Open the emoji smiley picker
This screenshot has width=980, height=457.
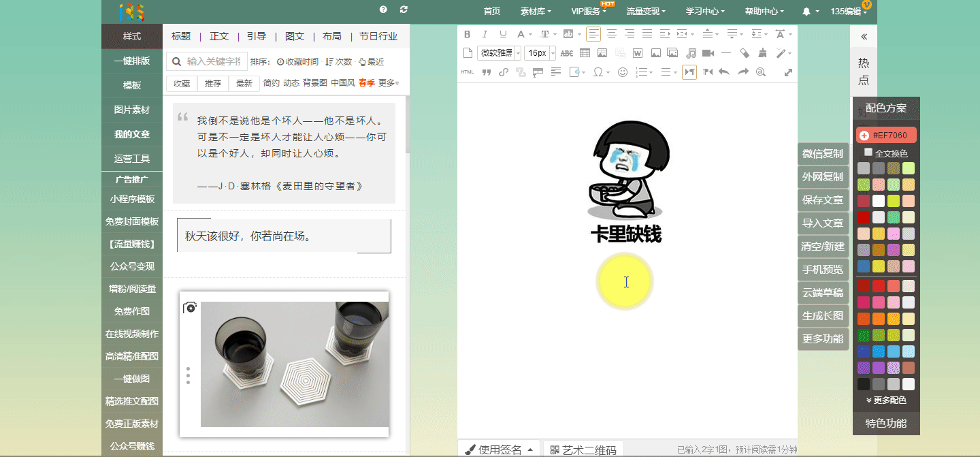(622, 72)
